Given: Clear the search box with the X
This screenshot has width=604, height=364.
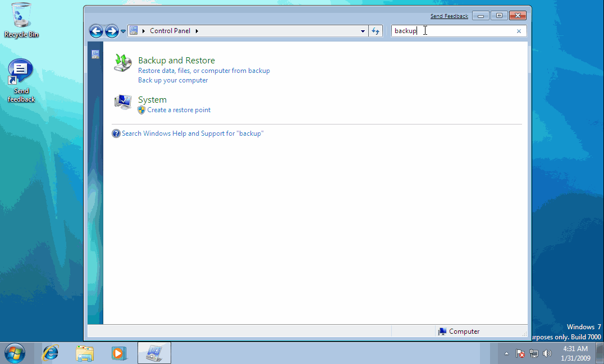Looking at the screenshot, I should (519, 31).
